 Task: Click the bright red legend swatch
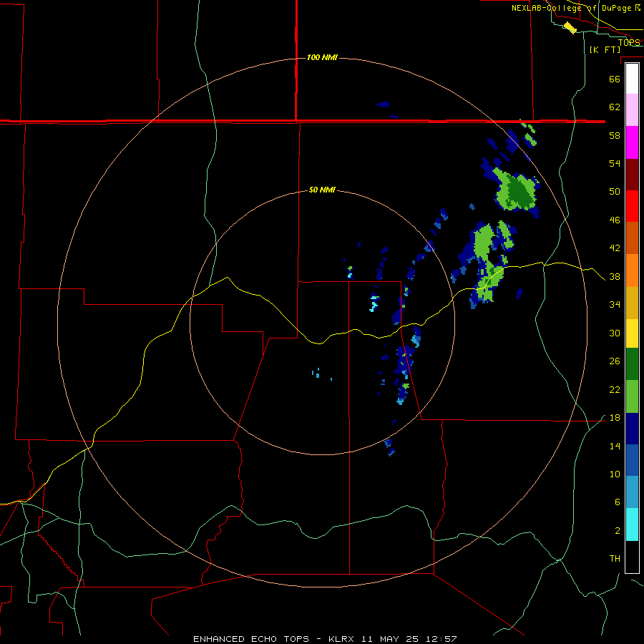click(x=632, y=206)
